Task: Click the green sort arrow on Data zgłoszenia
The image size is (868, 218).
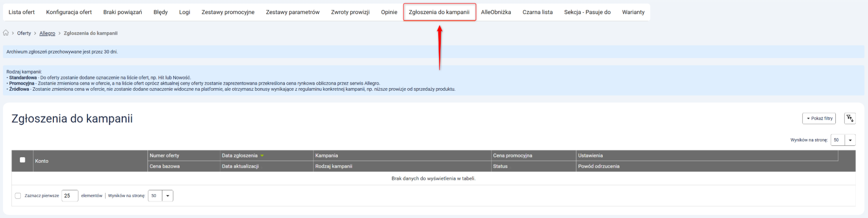Action: coord(262,155)
